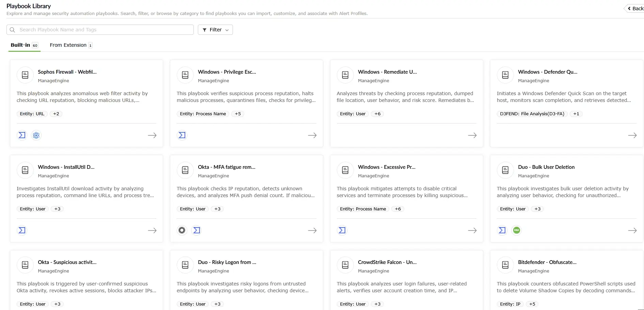Screen dimensions: 644x310
Task: Click Entity: Process Name tag on Privilege Esc card
Action: coord(203,114)
